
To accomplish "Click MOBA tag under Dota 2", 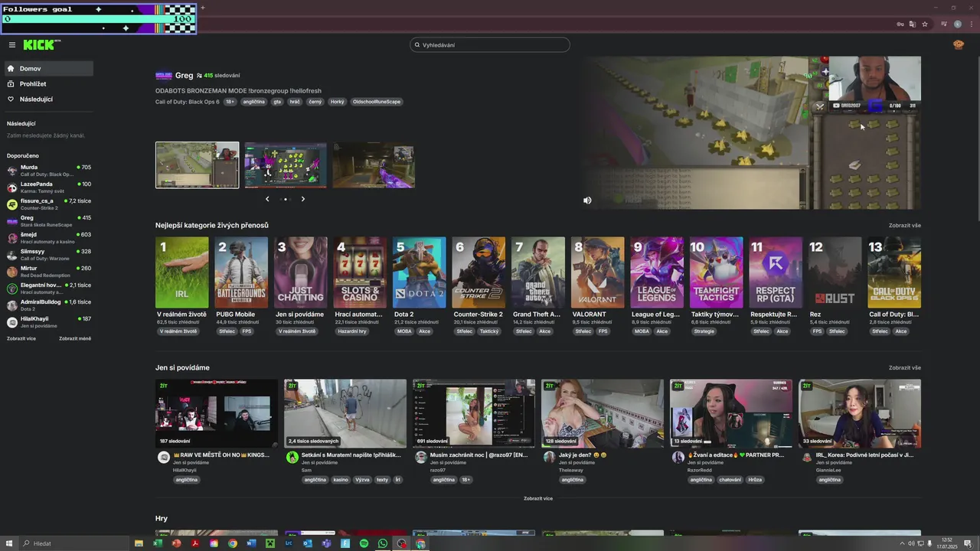I will pyautogui.click(x=404, y=331).
